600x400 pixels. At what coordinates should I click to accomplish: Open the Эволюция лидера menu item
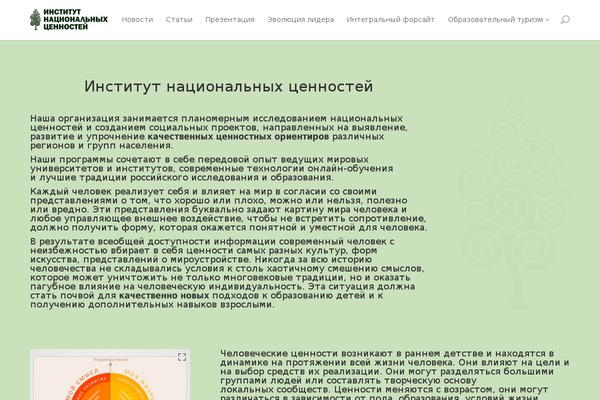301,20
